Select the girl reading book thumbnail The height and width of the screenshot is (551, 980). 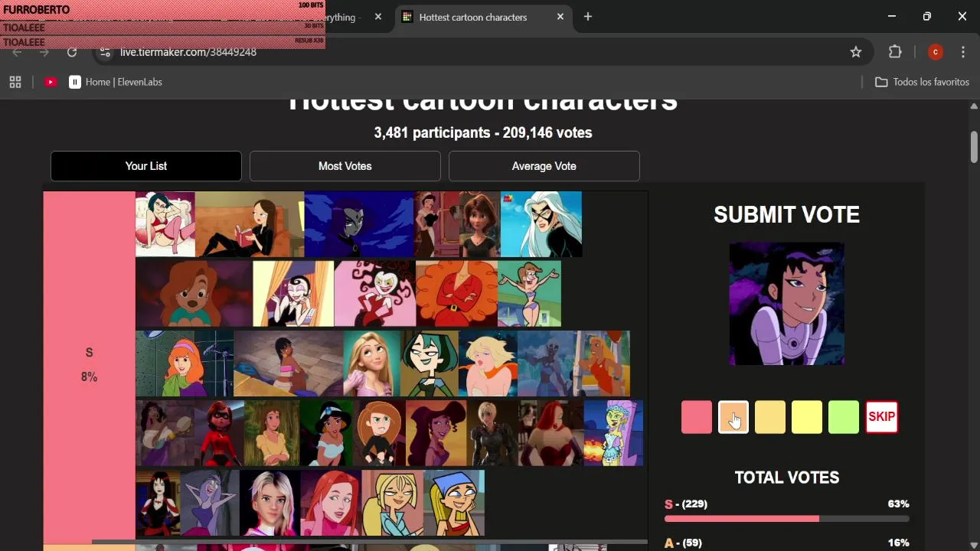coord(250,224)
